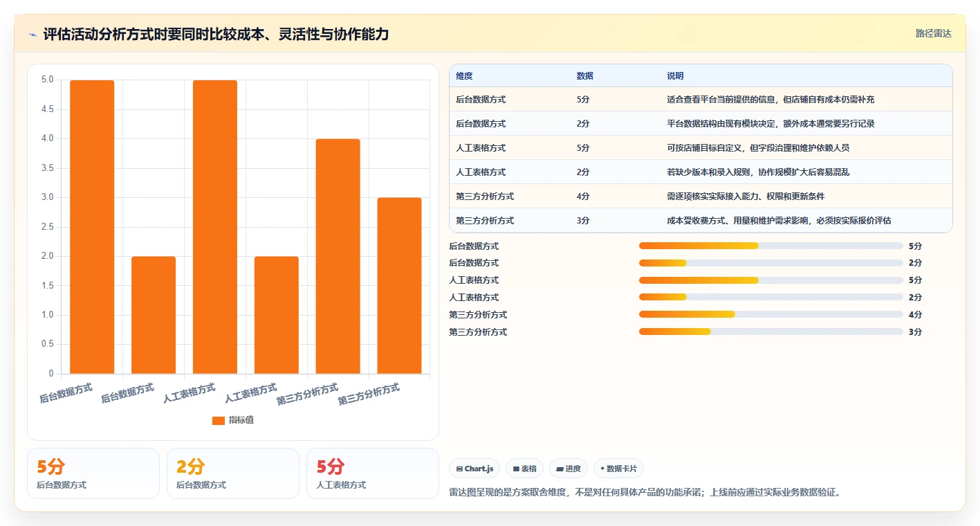The width and height of the screenshot is (980, 526).
Task: Toggle the 指标值 legend swatch
Action: tap(219, 420)
